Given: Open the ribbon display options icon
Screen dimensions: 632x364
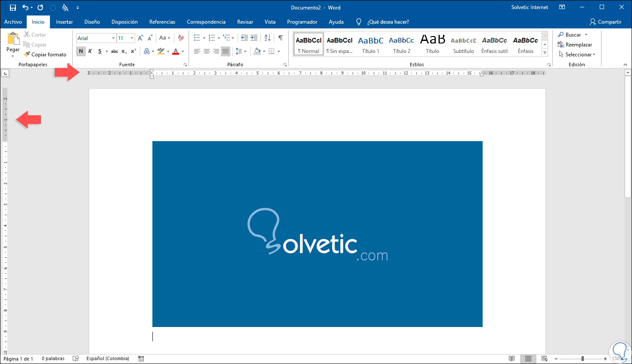Looking at the screenshot, I should tap(562, 7).
